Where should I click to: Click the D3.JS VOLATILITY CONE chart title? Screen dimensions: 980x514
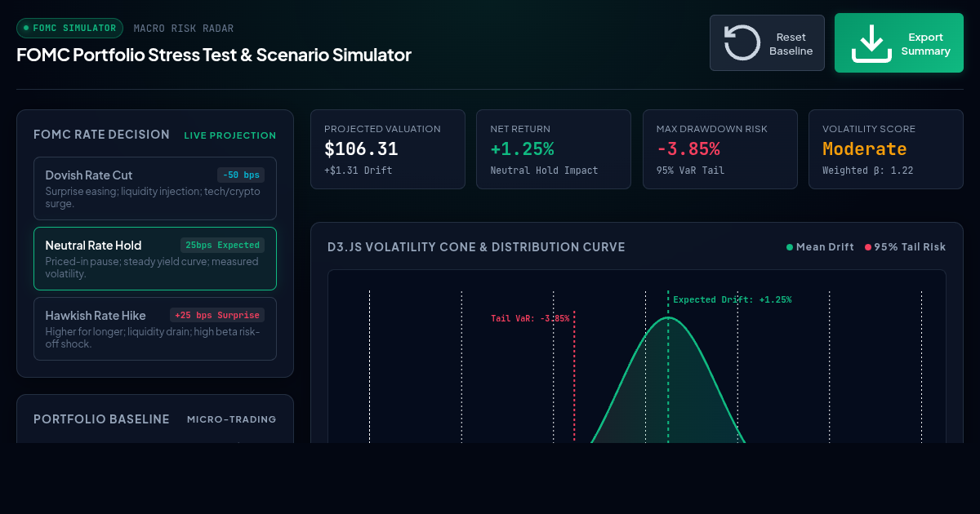pyautogui.click(x=476, y=247)
